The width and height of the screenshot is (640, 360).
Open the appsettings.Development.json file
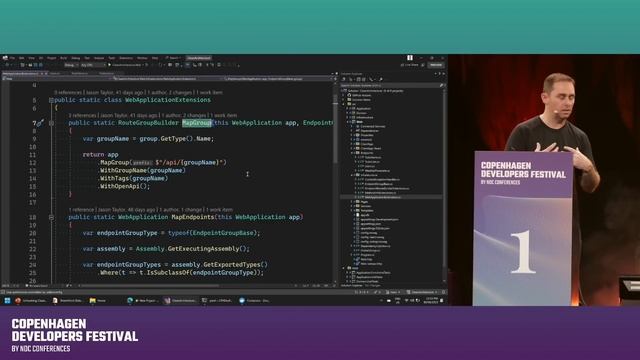(379, 220)
